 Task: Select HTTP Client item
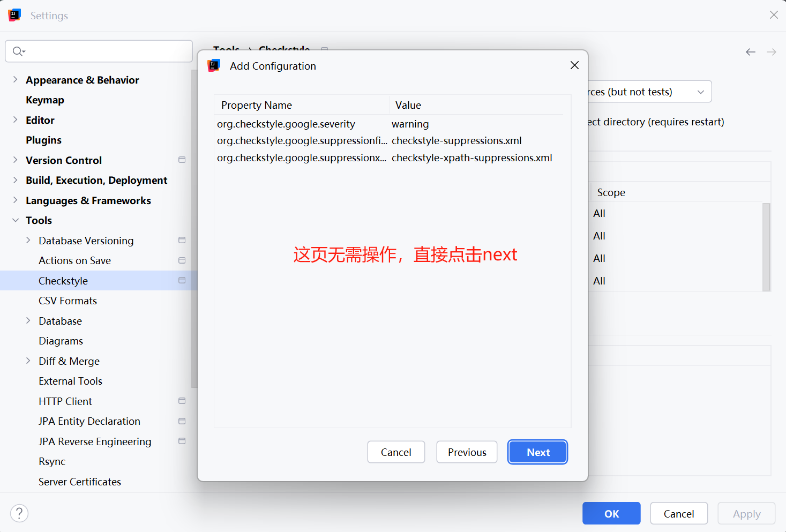[65, 401]
